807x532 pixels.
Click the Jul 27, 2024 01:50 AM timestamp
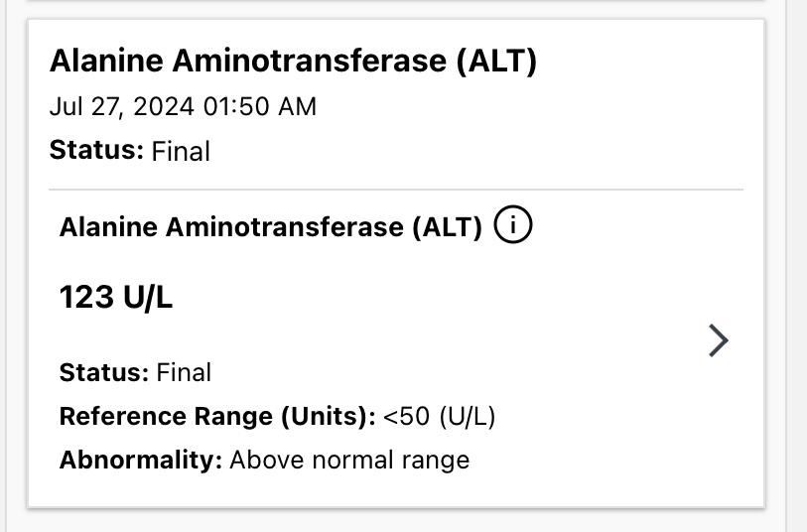tap(183, 107)
